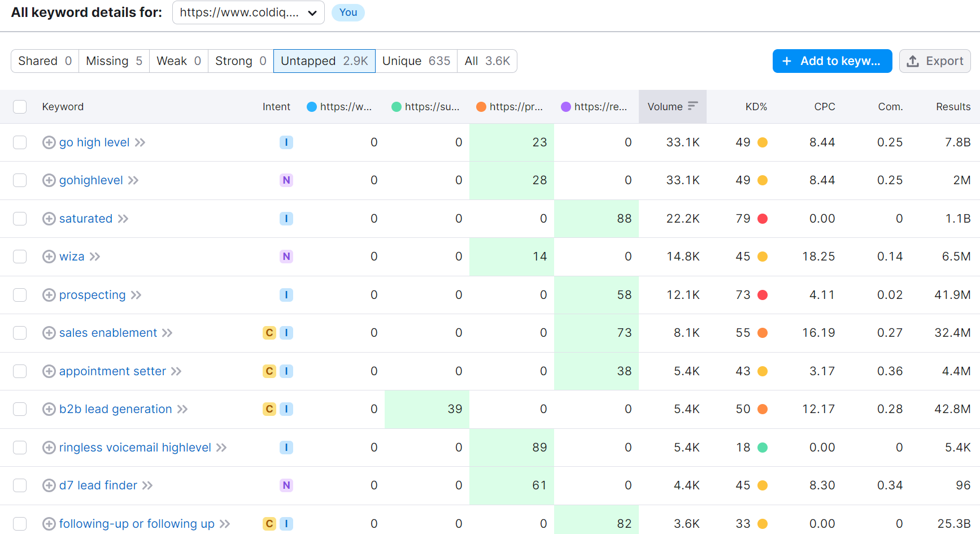
Task: Click highlighted position 39 for 'b2b lead generation'
Action: (x=427, y=409)
